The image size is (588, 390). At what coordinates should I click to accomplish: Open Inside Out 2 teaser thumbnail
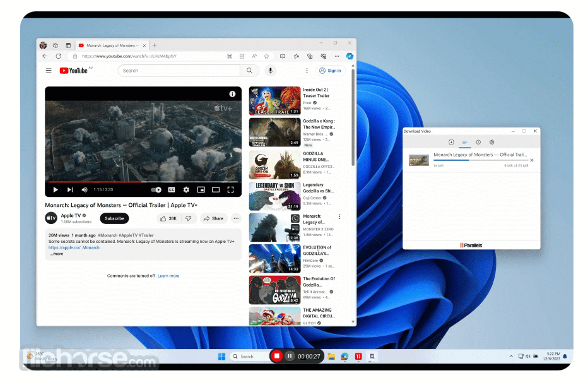pos(275,101)
